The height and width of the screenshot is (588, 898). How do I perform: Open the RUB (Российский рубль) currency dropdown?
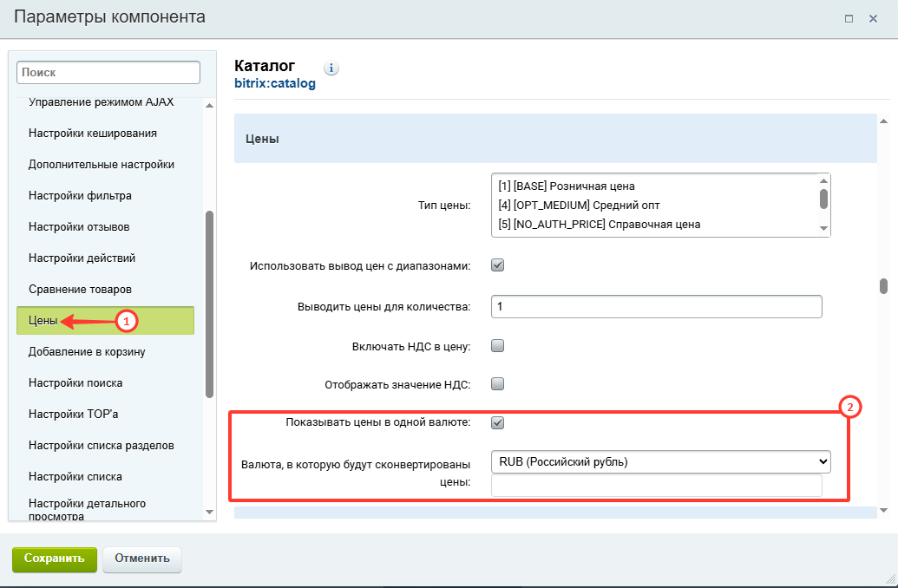(x=661, y=461)
